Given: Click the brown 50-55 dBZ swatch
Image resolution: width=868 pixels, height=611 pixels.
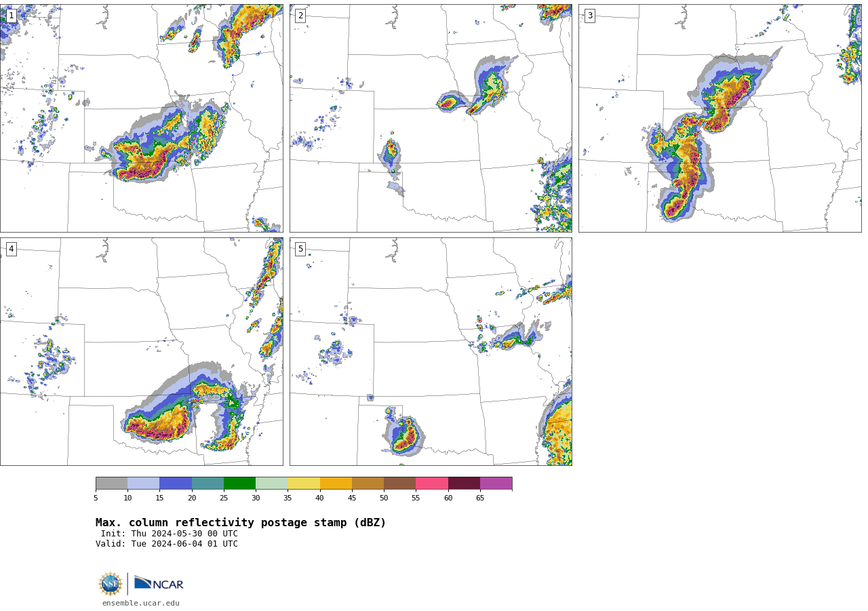Looking at the screenshot, I should 399,484.
